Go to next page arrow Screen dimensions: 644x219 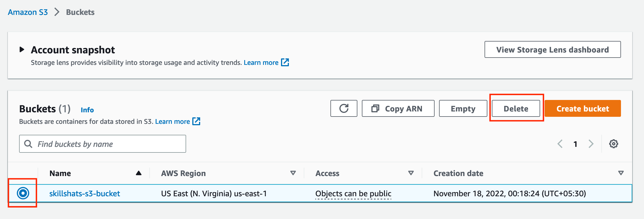click(x=591, y=144)
